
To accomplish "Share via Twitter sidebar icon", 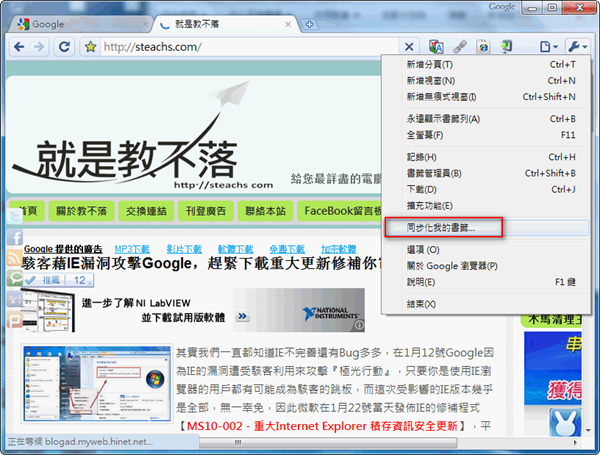I will point(15,217).
